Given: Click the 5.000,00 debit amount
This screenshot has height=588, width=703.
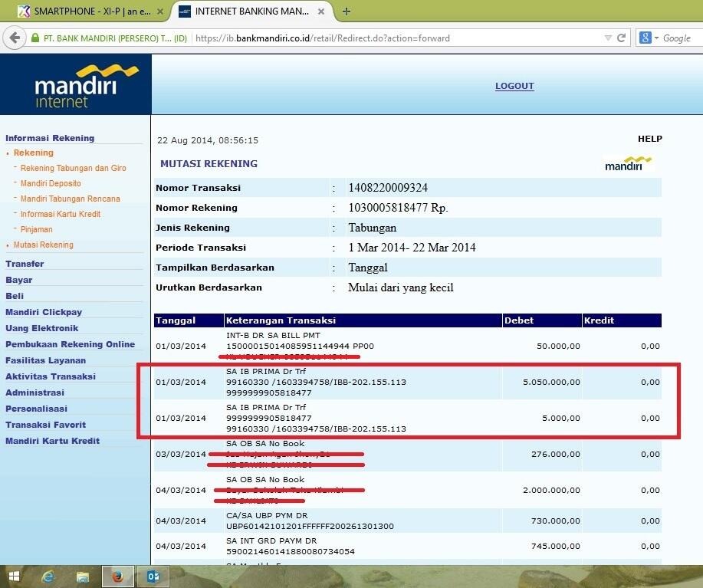Looking at the screenshot, I should (561, 418).
